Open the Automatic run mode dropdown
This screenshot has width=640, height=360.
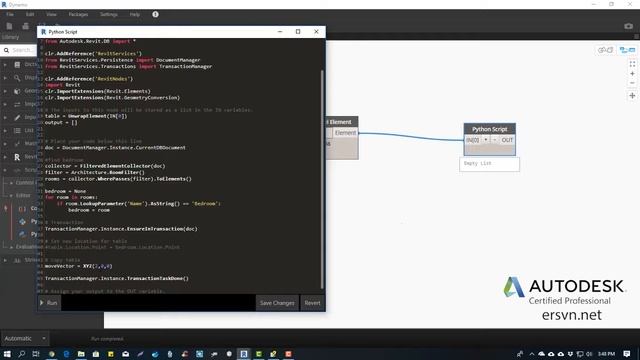pyautogui.click(x=25, y=338)
